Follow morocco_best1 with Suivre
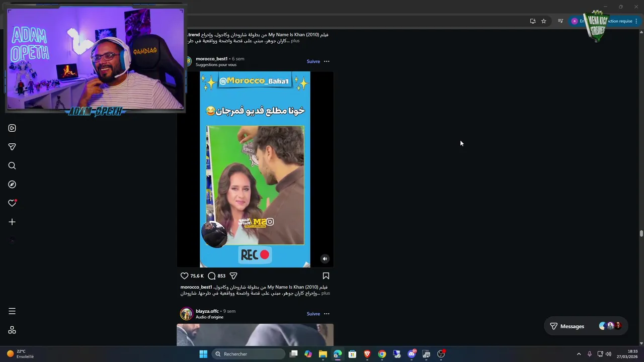Image resolution: width=644 pixels, height=362 pixels. click(x=313, y=61)
